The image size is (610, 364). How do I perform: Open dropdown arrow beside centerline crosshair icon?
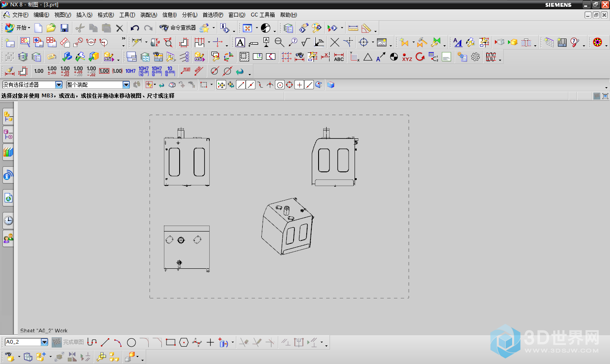372,42
